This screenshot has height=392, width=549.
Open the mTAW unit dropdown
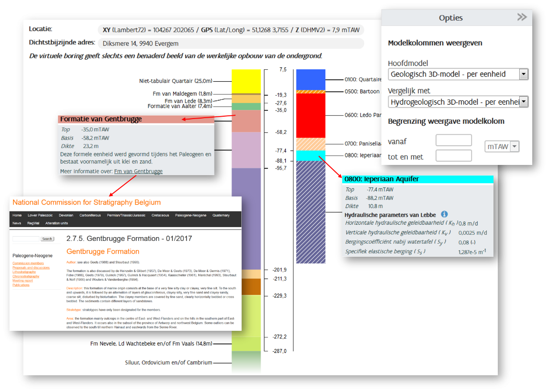point(515,147)
